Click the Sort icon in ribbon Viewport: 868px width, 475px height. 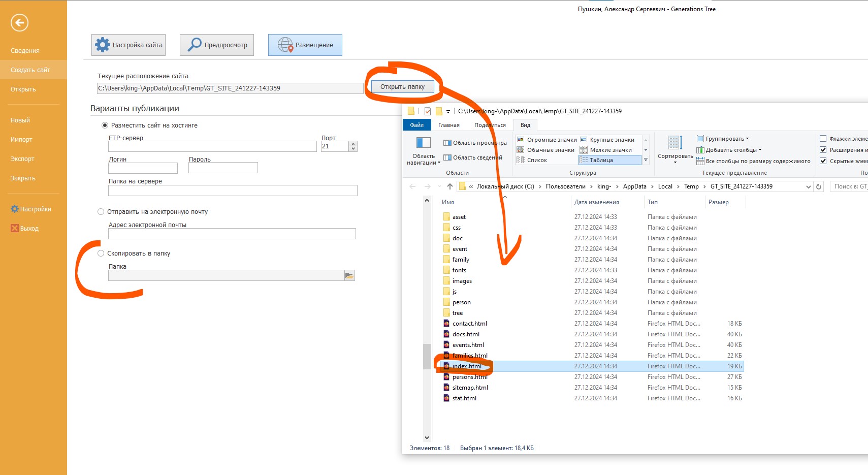tap(675, 143)
